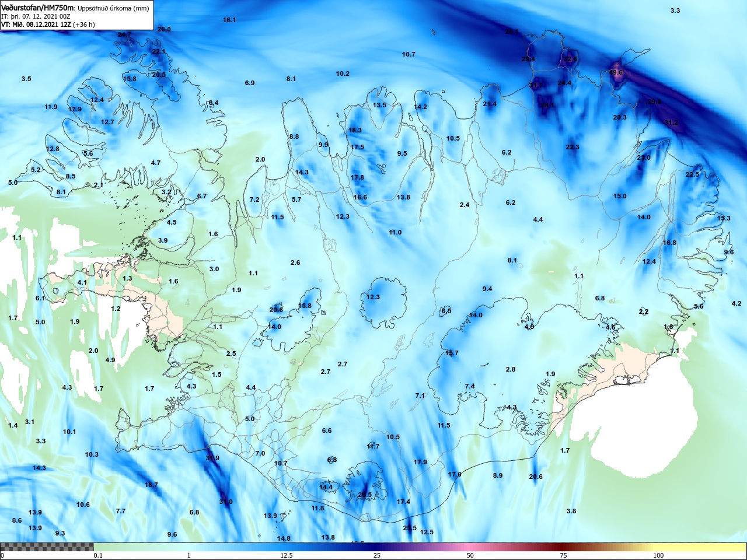Click the 7.4 precipitation value
This screenshot has width=747, height=560.
470,387
